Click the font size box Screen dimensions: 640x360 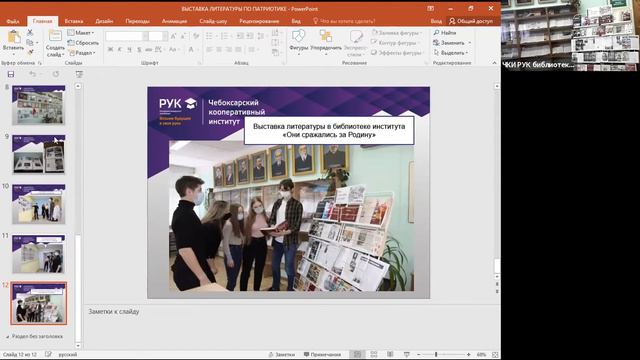[157, 36]
